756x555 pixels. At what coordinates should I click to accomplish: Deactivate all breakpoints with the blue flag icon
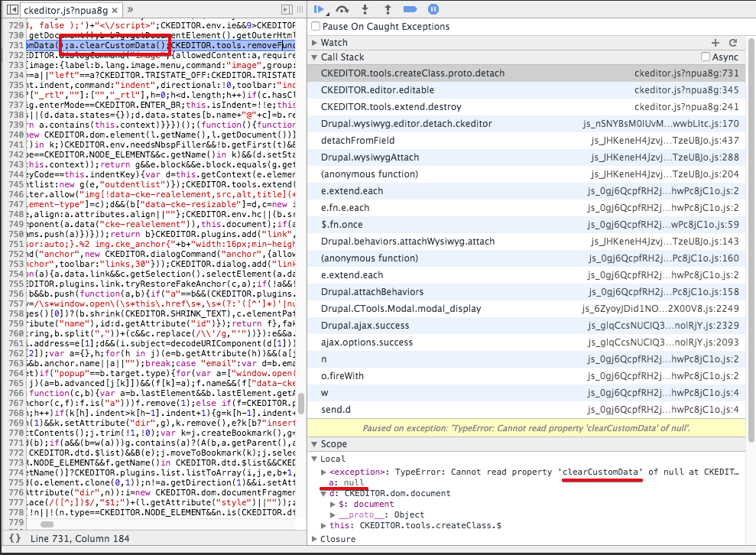pos(411,10)
